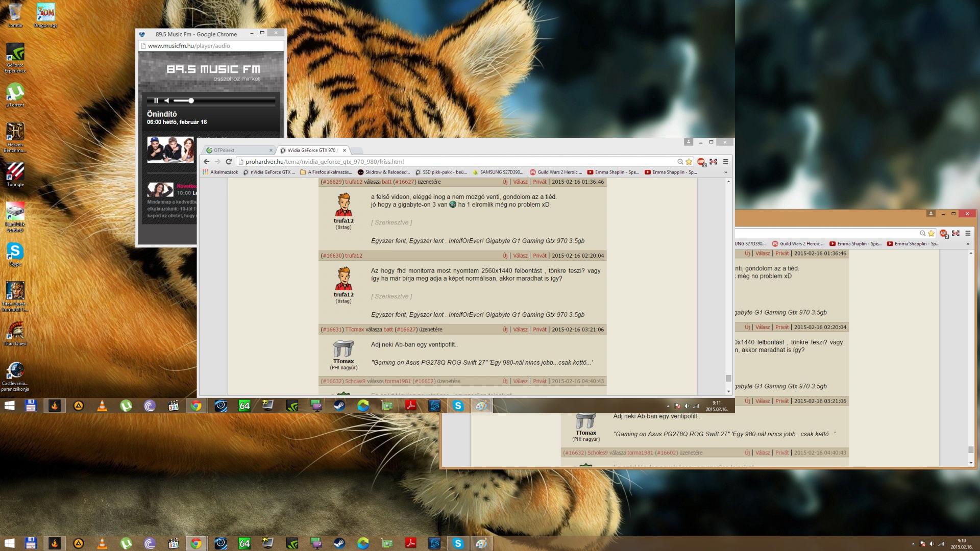Click TTomax avatar in front Chrome window
Image resolution: width=980 pixels, height=551 pixels.
coord(344,349)
